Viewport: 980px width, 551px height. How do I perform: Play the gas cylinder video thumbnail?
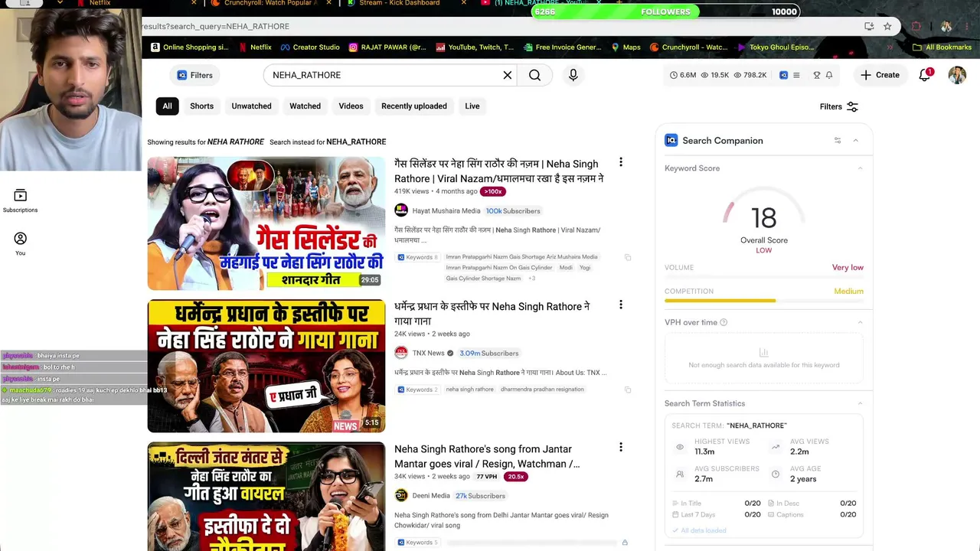click(x=266, y=223)
